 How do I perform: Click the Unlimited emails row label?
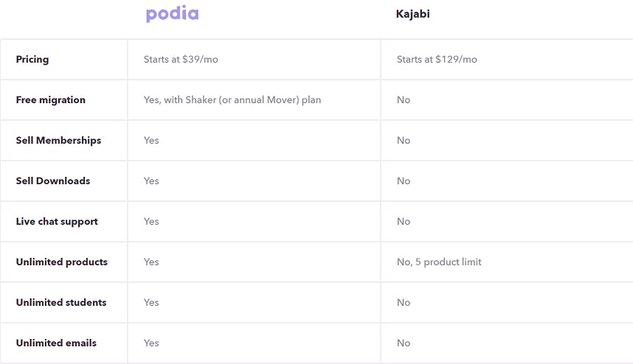(x=57, y=343)
